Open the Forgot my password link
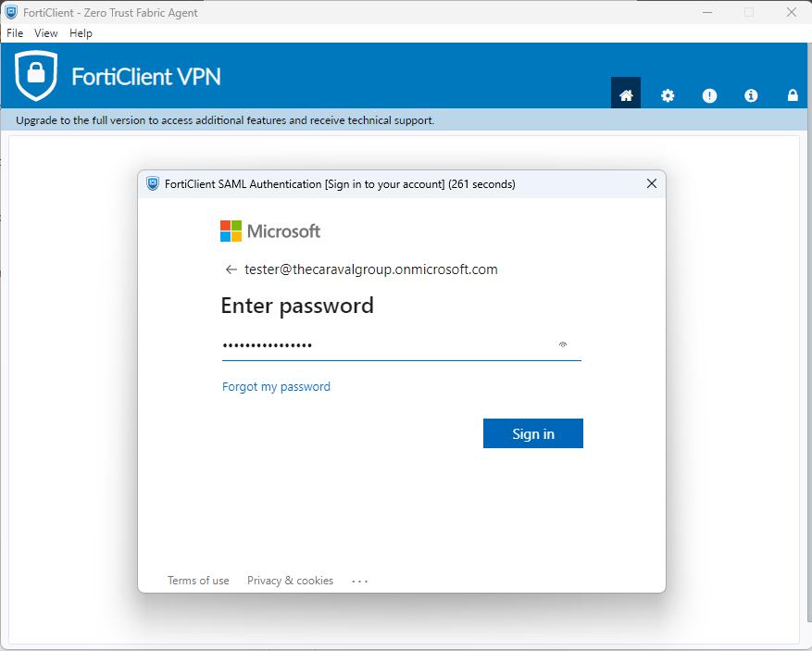Viewport: 812px width, 651px height. [276, 386]
